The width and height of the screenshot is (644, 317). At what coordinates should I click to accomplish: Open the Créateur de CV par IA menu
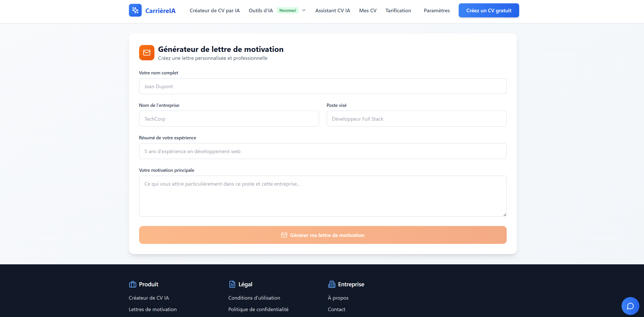[214, 10]
